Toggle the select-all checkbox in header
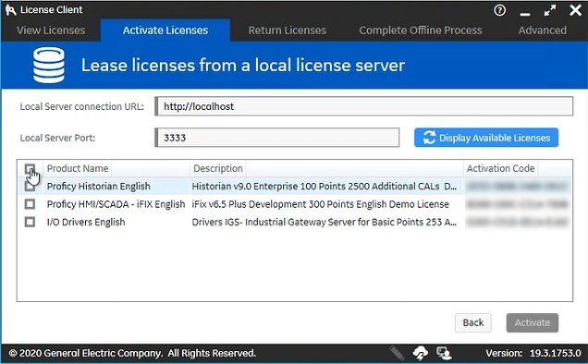Image resolution: width=588 pixels, height=364 pixels. (x=30, y=169)
